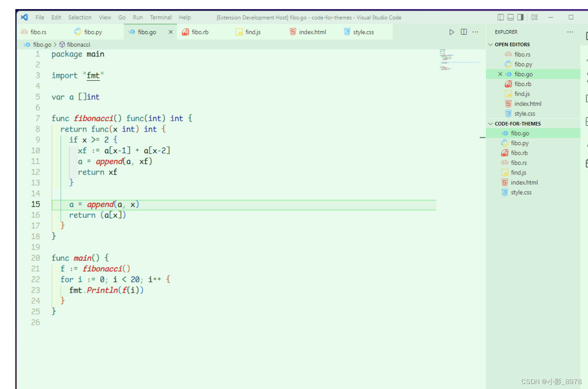Open more editor actions via ellipsis

[x=475, y=31]
